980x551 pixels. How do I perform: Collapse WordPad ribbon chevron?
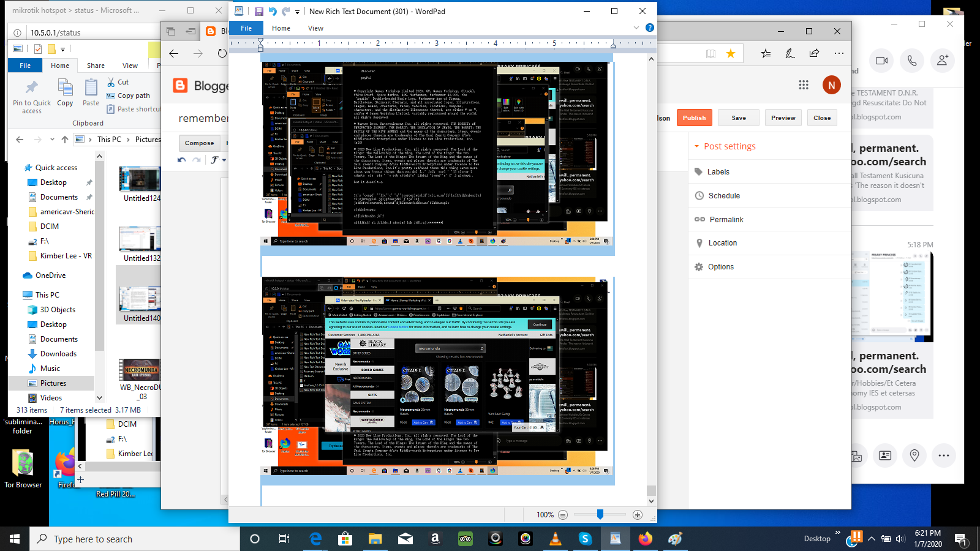click(x=636, y=28)
